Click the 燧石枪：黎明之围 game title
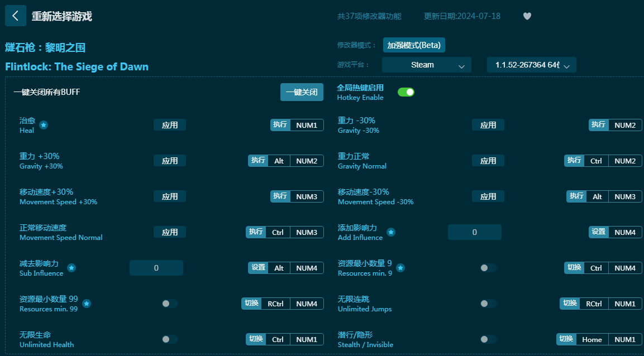 45,47
